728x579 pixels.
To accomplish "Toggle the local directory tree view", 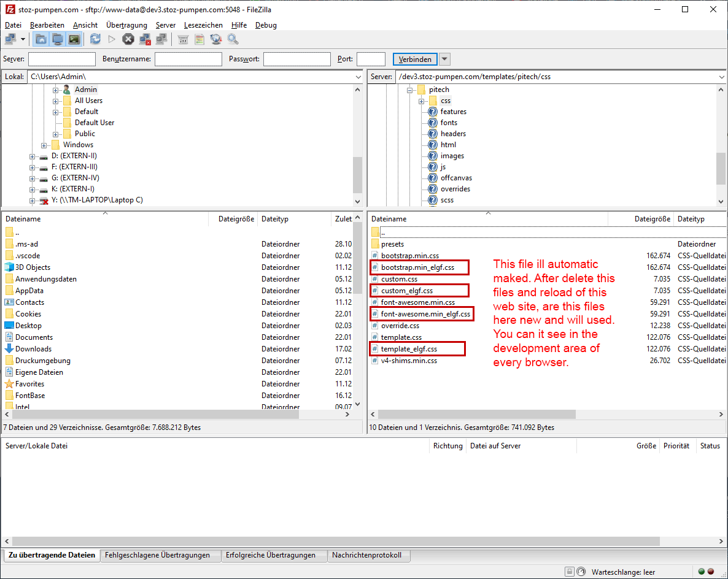I will (x=41, y=39).
